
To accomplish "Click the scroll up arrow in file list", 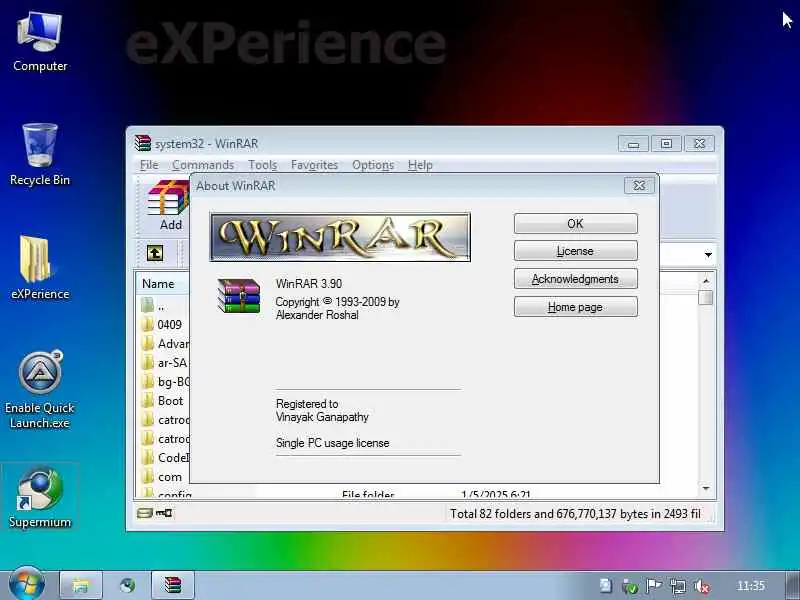I will (706, 281).
